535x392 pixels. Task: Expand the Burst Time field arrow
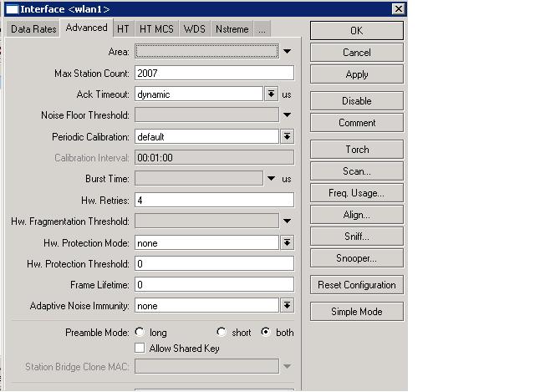[271, 179]
